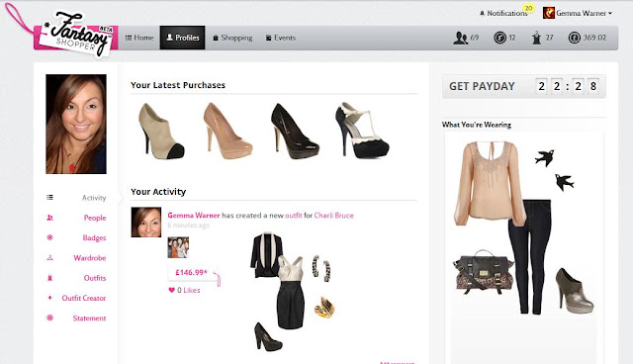Click the Outfit Creator star icon
Screen dimensions: 633x364
coord(49,298)
